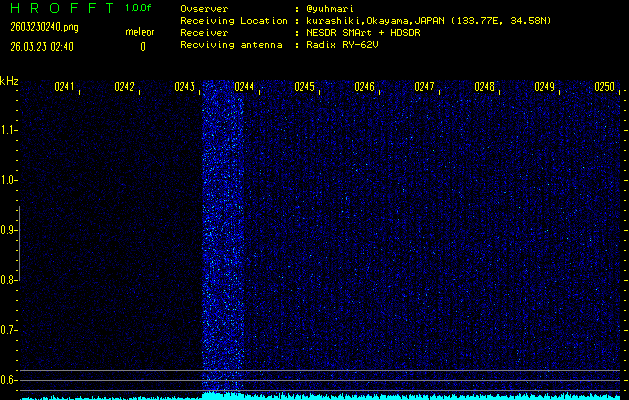This screenshot has height=400, width=629.
Task: Click the Ovserver label
Action: point(204,9)
